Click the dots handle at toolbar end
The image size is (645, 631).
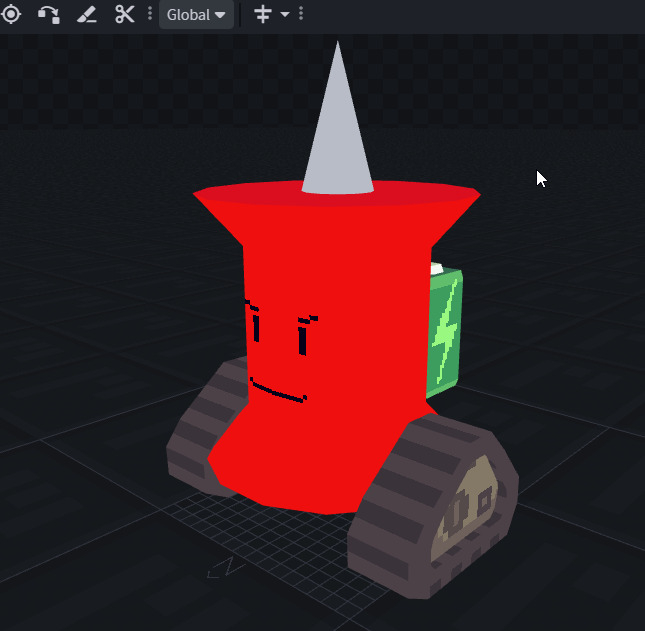tap(301, 15)
